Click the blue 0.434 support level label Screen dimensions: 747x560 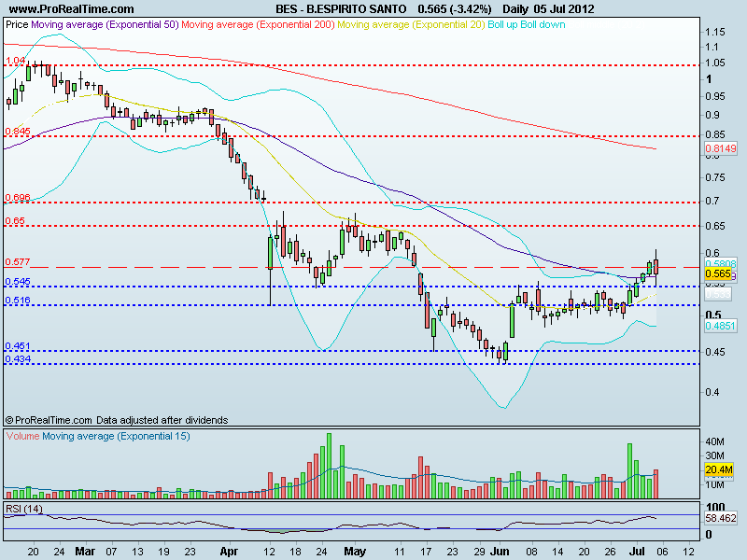coord(18,359)
